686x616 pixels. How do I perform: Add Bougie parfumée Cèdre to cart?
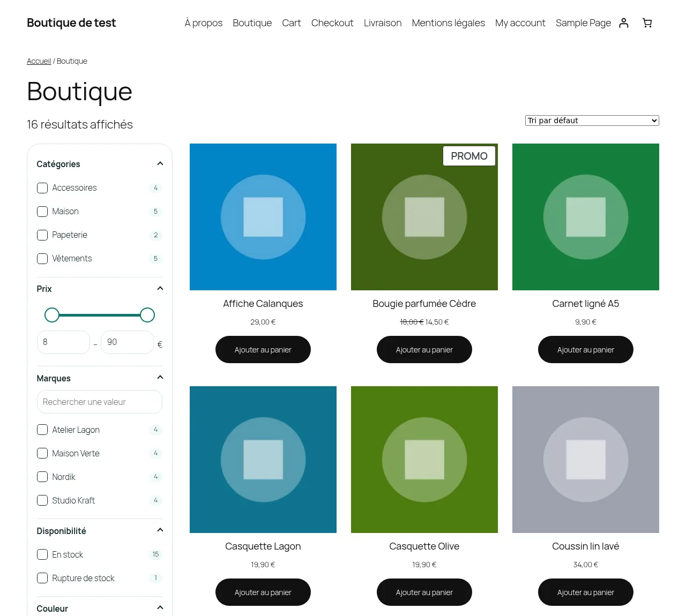click(424, 350)
